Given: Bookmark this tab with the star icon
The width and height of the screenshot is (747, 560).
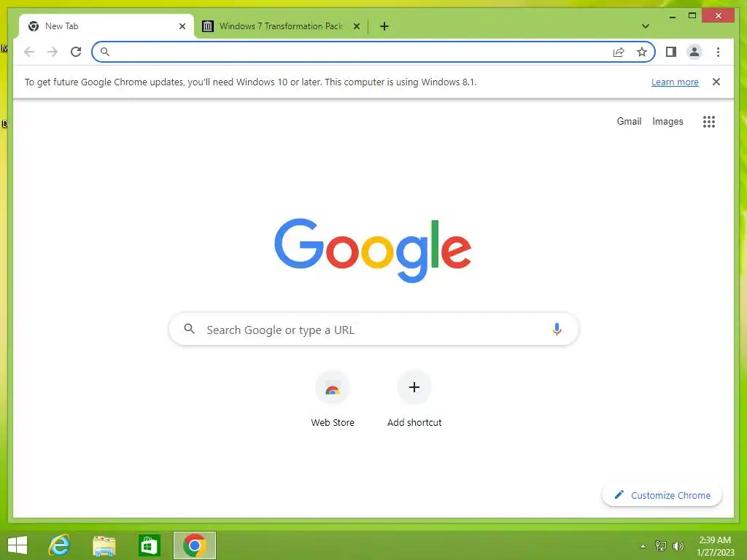Looking at the screenshot, I should pyautogui.click(x=642, y=52).
